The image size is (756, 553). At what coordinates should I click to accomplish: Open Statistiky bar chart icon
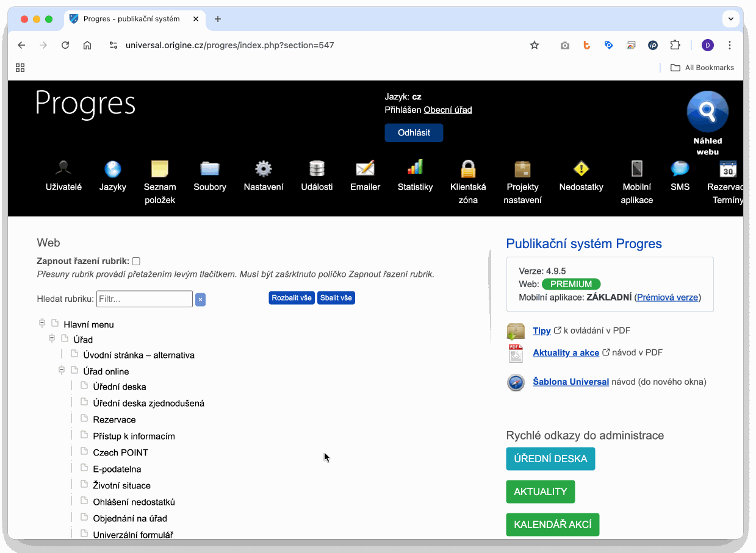tap(415, 167)
